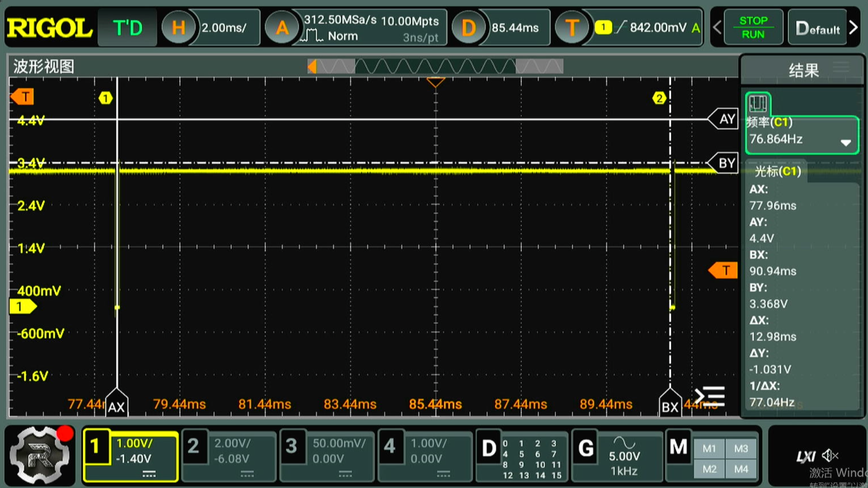This screenshot has height=488, width=868.
Task: Click the delay D icon
Action: 468,28
